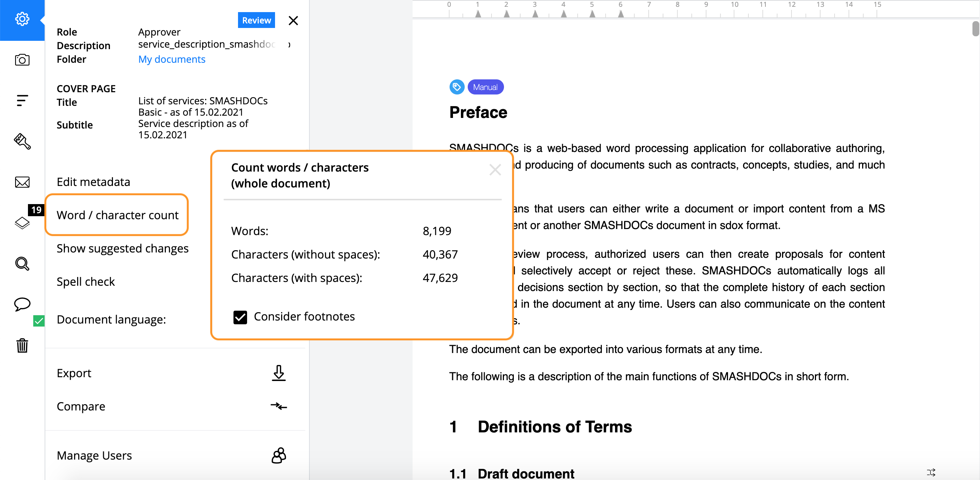Image resolution: width=980 pixels, height=480 pixels.
Task: Open the document outline panel
Action: (x=22, y=101)
